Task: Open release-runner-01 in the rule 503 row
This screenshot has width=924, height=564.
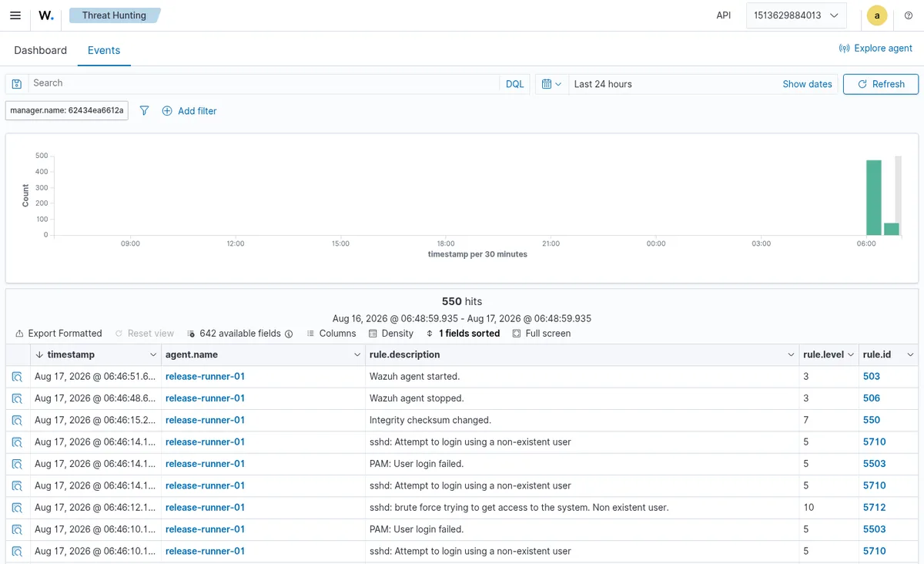Action: pyautogui.click(x=205, y=377)
